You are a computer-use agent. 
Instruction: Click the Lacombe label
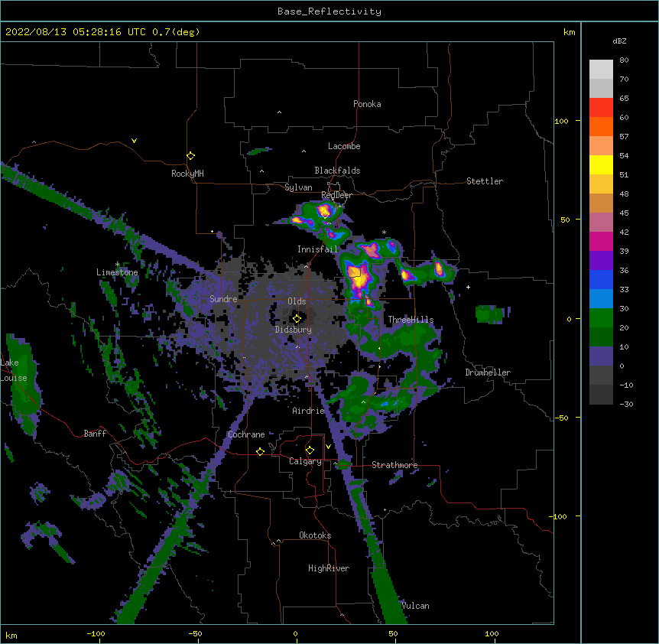point(344,146)
